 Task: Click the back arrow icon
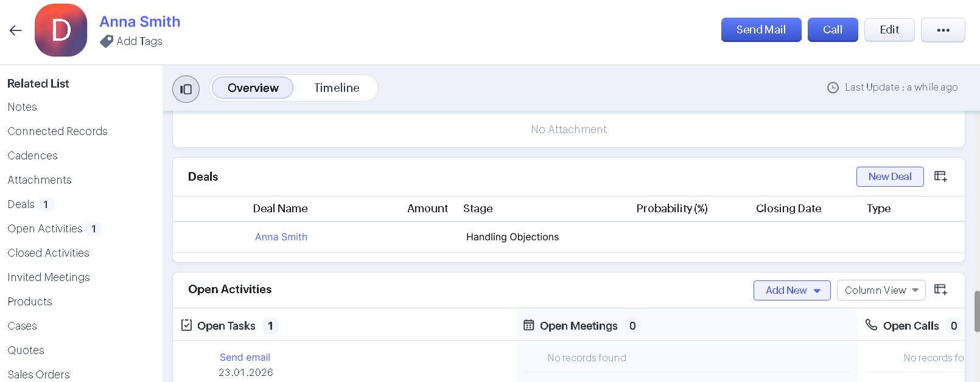pos(16,30)
